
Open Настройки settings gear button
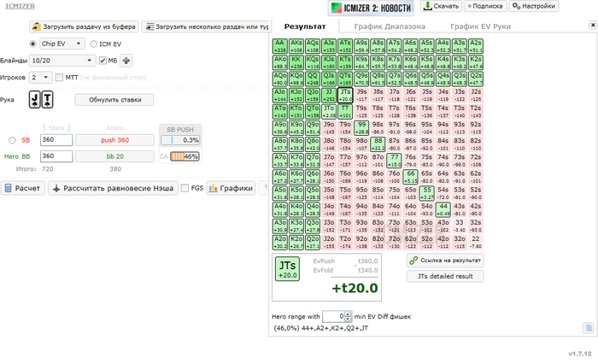click(534, 6)
